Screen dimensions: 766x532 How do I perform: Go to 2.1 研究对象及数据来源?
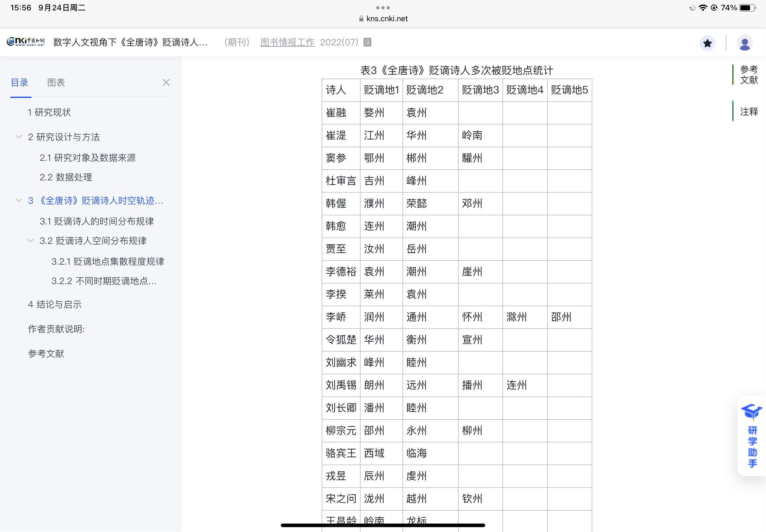[x=87, y=158]
